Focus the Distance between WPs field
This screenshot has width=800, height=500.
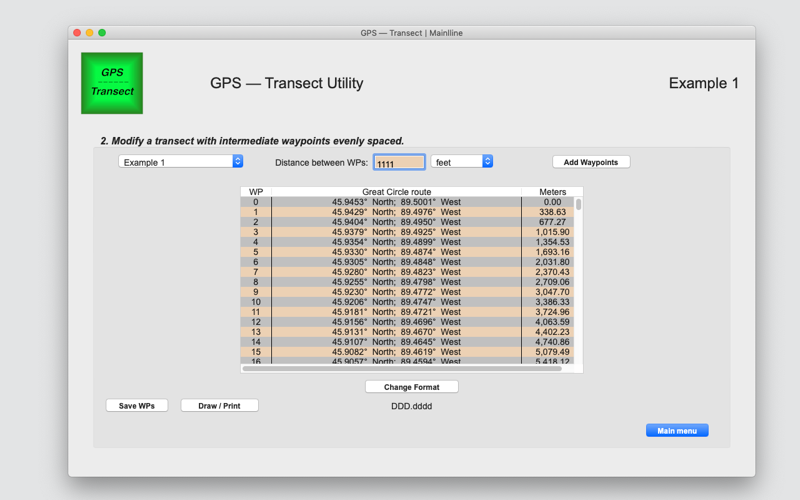[399, 162]
